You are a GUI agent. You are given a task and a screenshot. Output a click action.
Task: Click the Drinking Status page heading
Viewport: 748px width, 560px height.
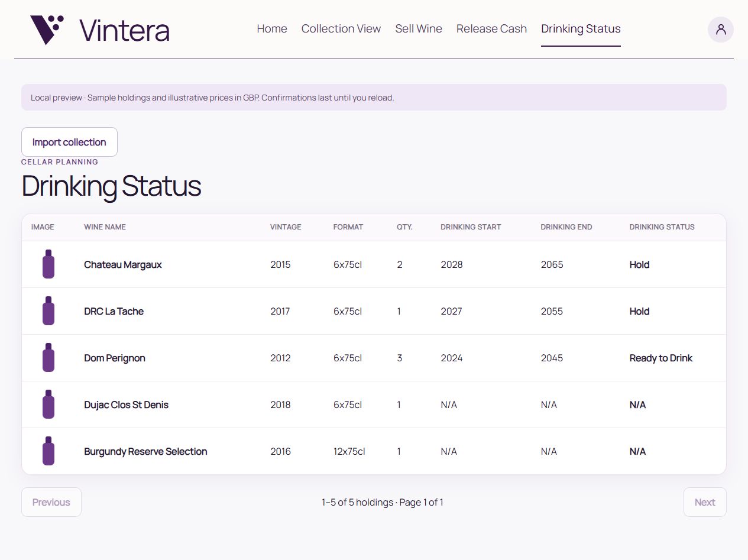(x=111, y=186)
